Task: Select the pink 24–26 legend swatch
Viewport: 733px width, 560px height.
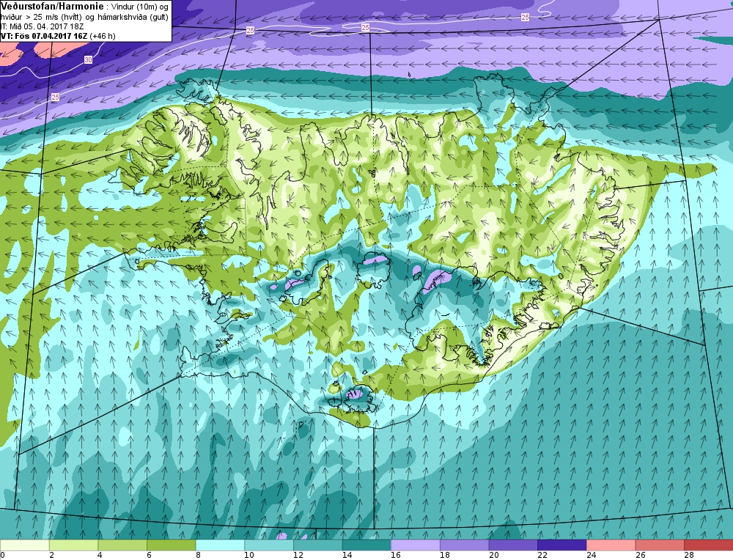Action: click(x=611, y=545)
